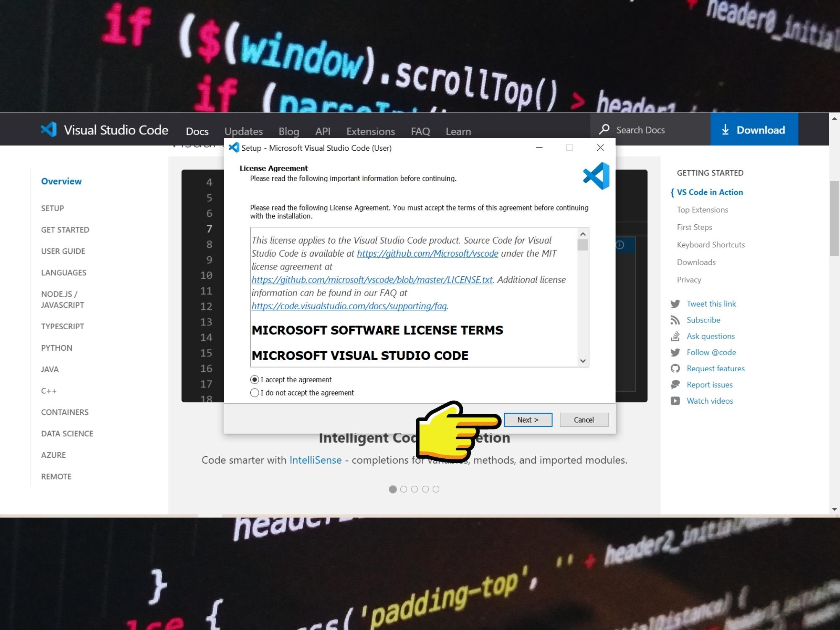Click the search magnifier icon
The width and height of the screenshot is (840, 630).
[x=604, y=129]
